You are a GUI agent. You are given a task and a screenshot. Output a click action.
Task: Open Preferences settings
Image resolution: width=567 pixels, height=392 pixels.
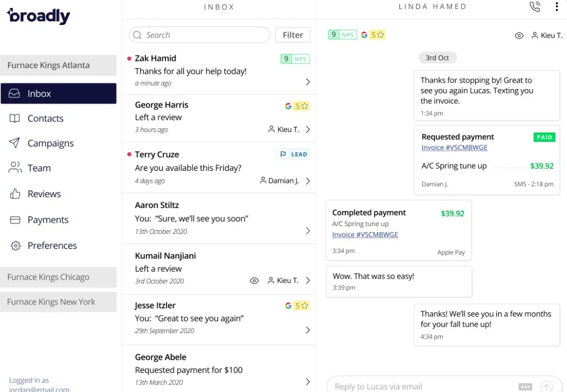[x=52, y=246]
